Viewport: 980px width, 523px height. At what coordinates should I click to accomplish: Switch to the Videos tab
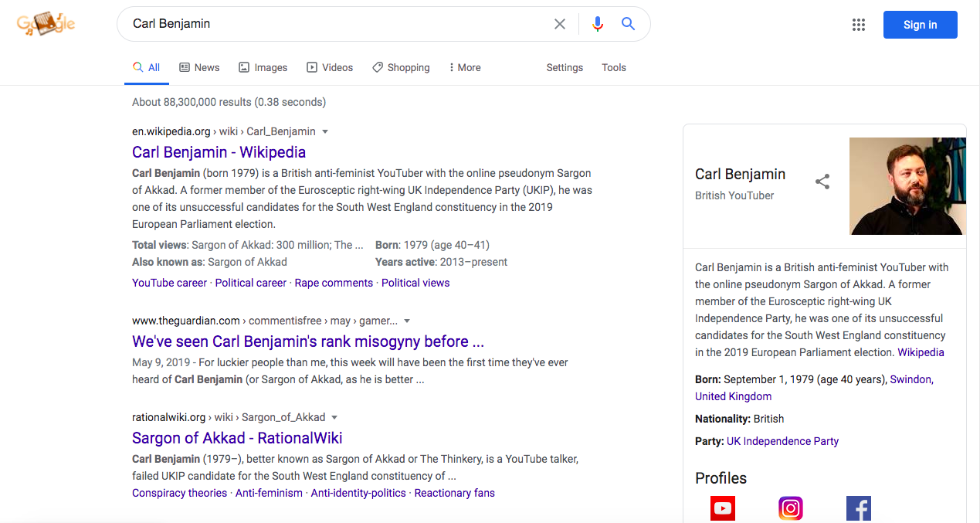330,67
